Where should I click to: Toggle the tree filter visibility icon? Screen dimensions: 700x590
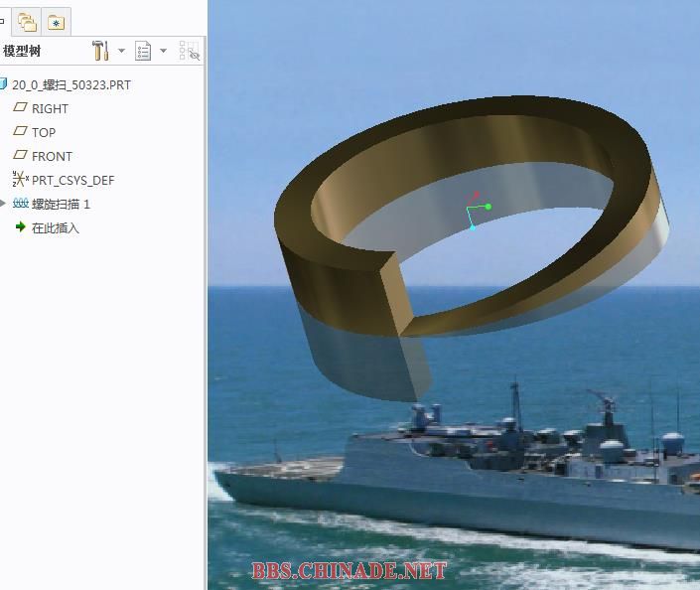190,51
